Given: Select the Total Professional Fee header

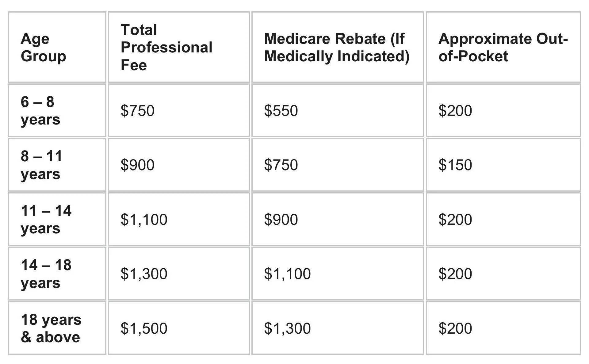Looking at the screenshot, I should [x=166, y=47].
